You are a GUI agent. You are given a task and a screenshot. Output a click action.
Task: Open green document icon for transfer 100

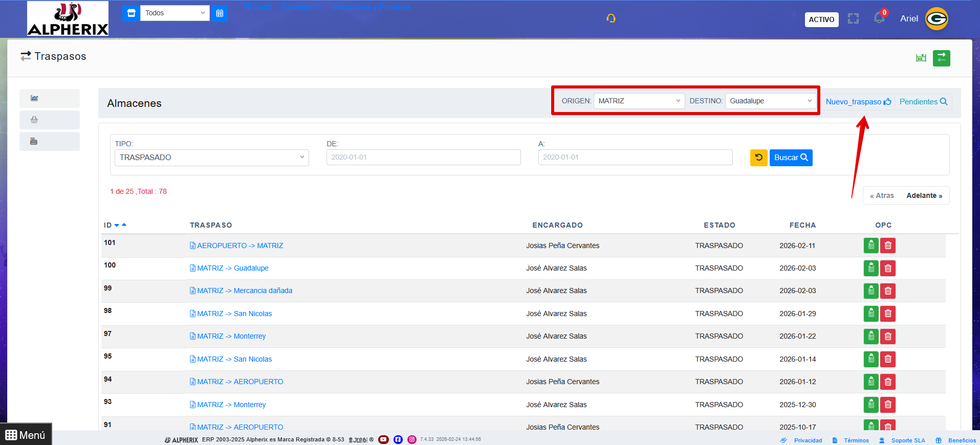tap(870, 268)
